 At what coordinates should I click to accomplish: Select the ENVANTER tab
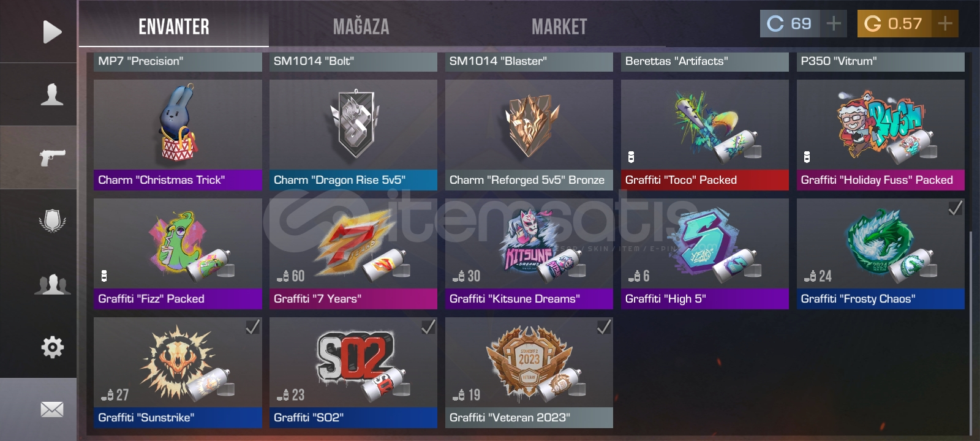pos(174,26)
